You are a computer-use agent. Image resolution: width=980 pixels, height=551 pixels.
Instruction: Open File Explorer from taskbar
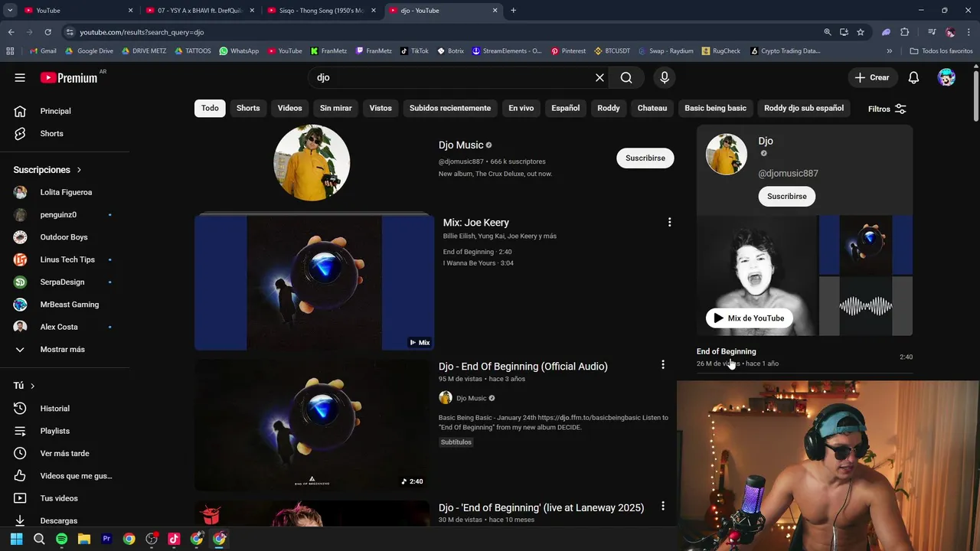coord(84,539)
